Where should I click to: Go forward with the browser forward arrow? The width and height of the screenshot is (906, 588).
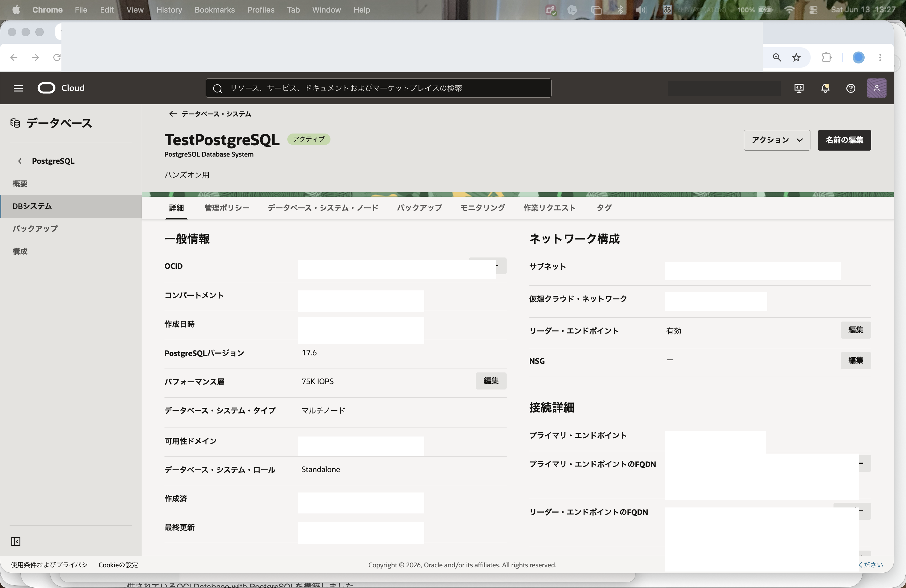[35, 57]
